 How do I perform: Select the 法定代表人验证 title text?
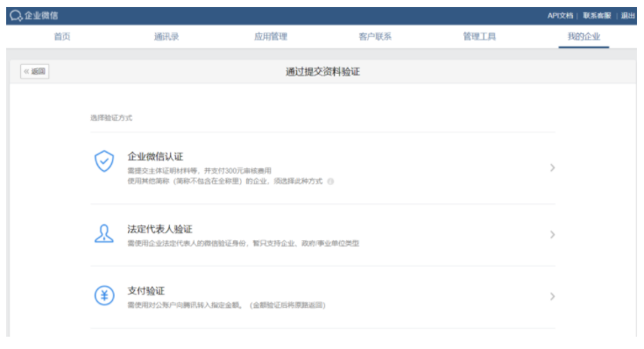(x=159, y=229)
